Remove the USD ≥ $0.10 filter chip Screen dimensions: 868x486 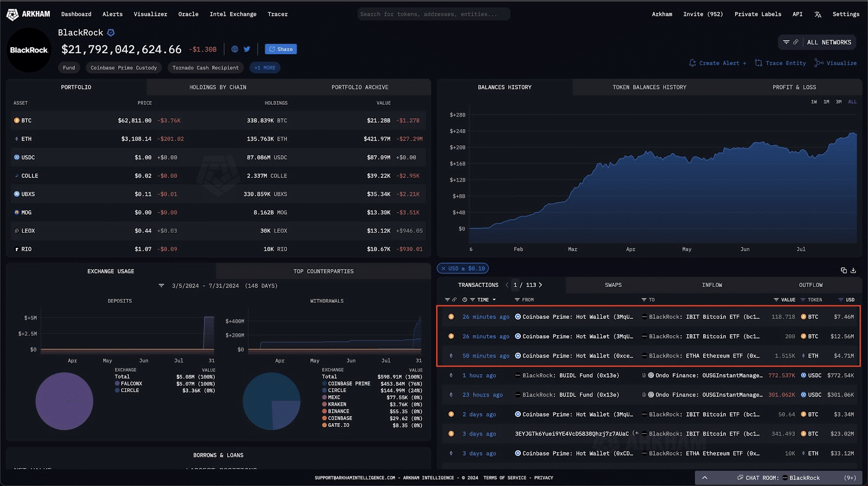tap(443, 268)
